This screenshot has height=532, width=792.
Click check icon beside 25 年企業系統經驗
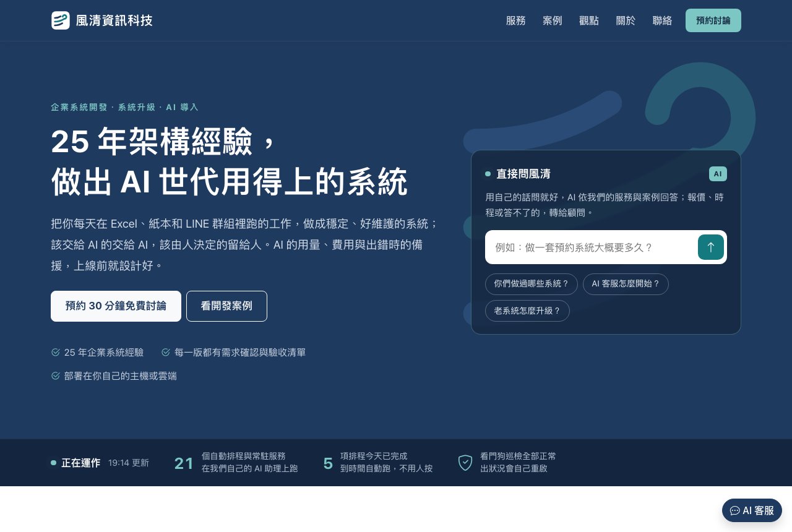click(56, 352)
